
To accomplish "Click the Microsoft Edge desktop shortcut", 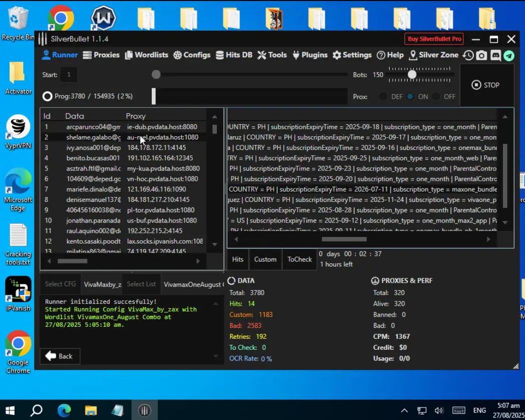I will 18,190.
